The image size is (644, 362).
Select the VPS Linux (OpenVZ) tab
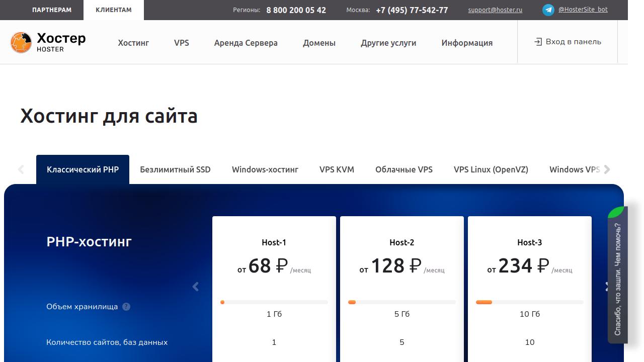[491, 169]
